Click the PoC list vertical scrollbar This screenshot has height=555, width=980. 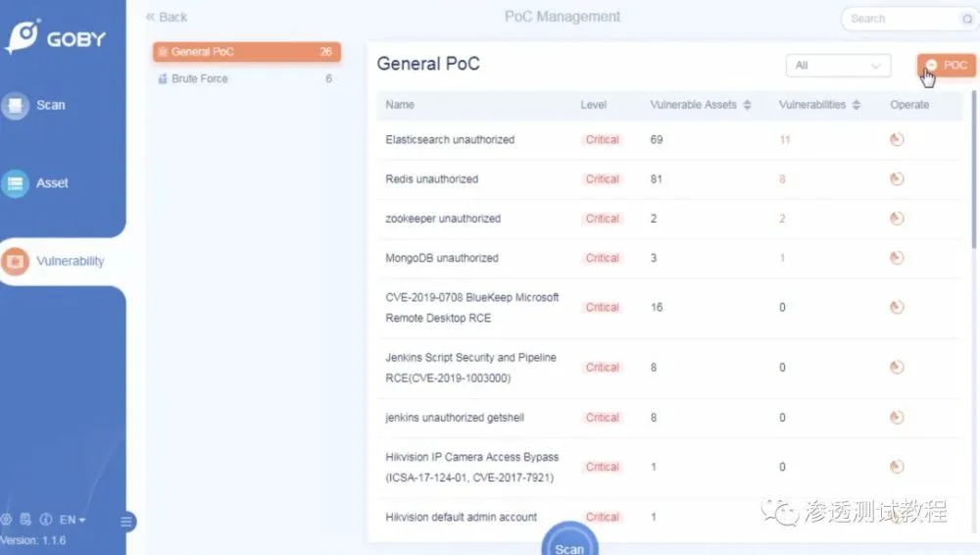973,169
